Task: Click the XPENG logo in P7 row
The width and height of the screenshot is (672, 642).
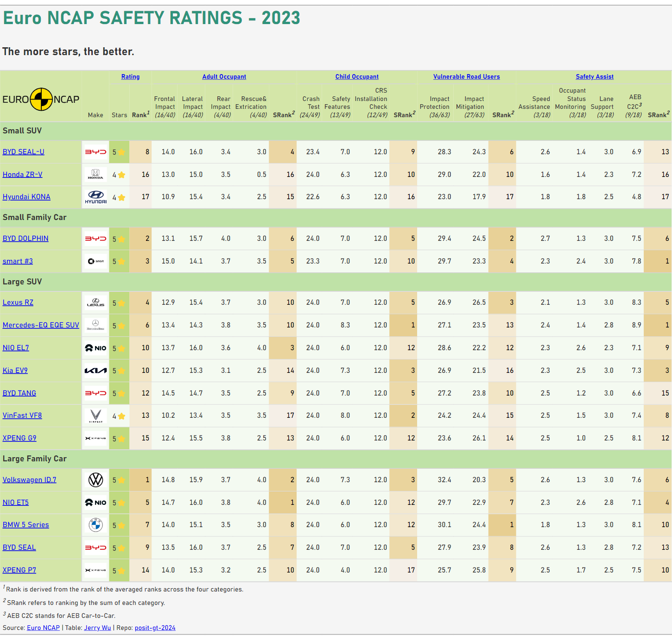Action: (95, 570)
